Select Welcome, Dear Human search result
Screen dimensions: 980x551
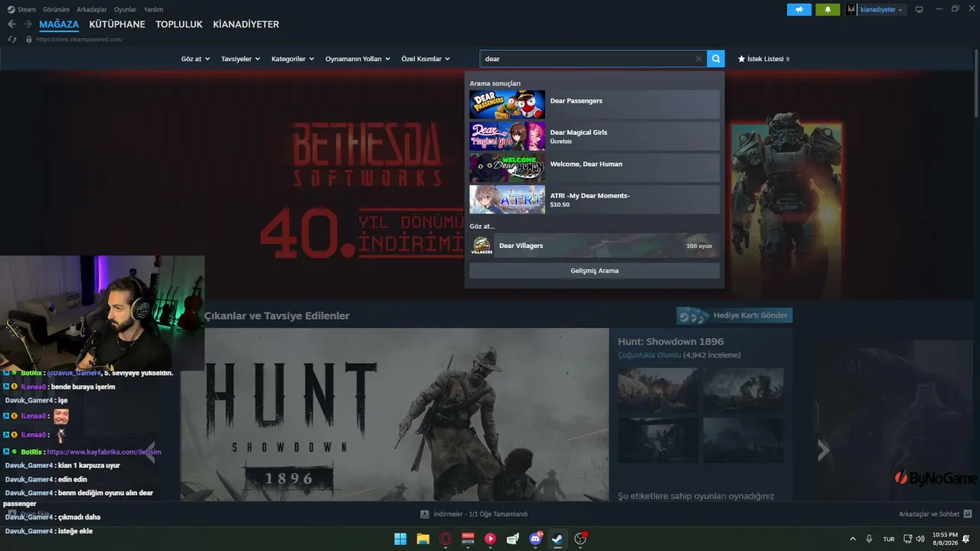point(594,168)
